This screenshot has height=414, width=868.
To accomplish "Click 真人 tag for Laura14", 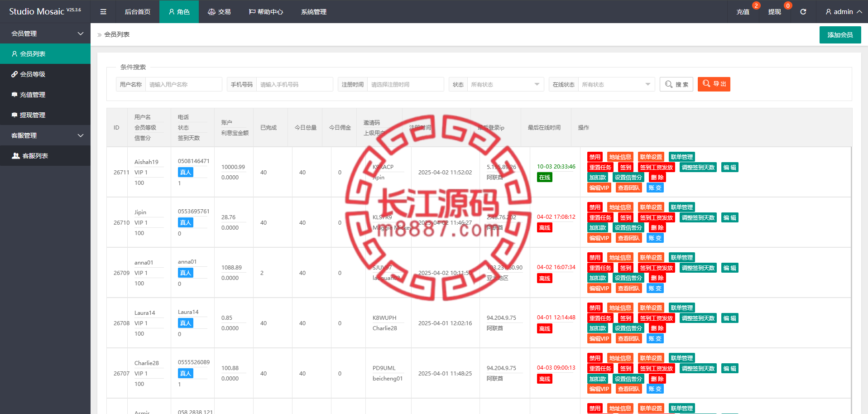I will click(x=186, y=323).
